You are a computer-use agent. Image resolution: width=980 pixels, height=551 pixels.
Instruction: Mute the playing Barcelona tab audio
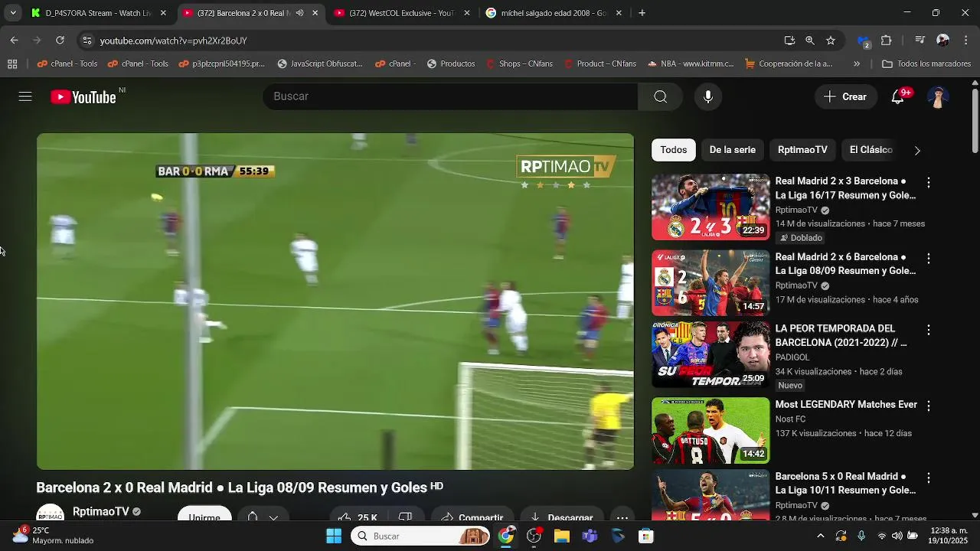coord(299,13)
